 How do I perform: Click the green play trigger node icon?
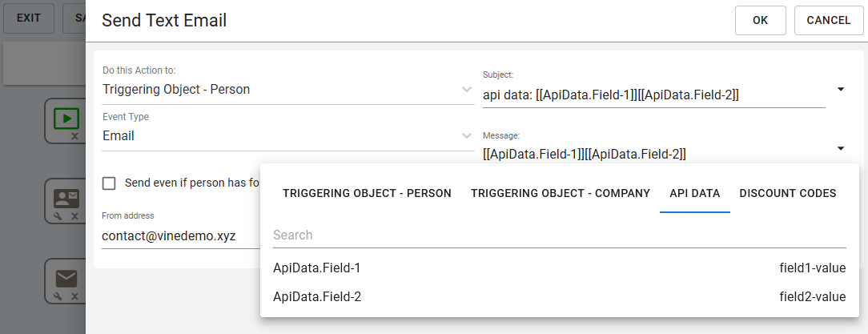point(66,119)
